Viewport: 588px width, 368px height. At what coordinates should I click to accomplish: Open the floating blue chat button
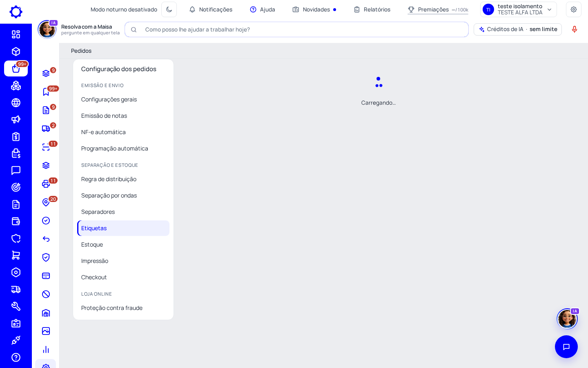[566, 347]
